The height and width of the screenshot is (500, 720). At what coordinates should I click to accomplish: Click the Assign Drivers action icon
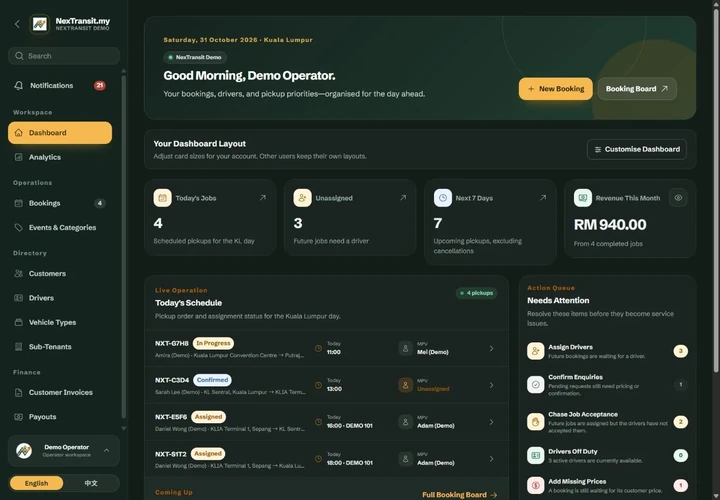(x=535, y=351)
